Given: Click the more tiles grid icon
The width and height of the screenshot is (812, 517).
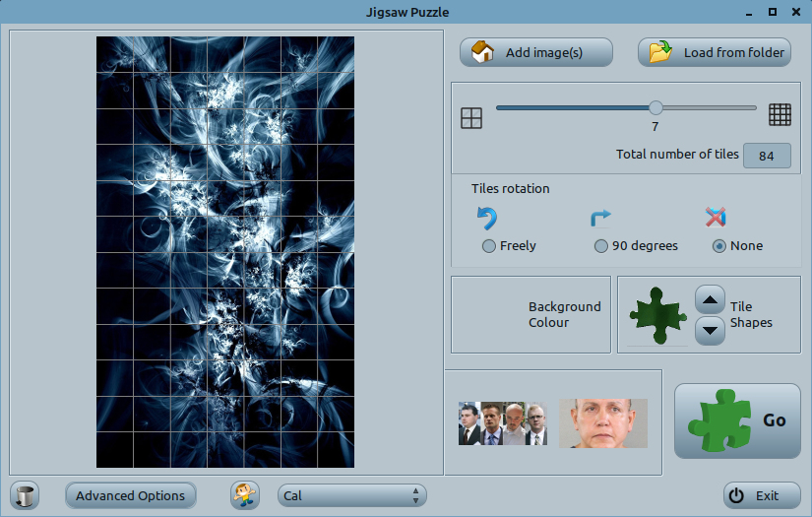Looking at the screenshot, I should click(781, 115).
